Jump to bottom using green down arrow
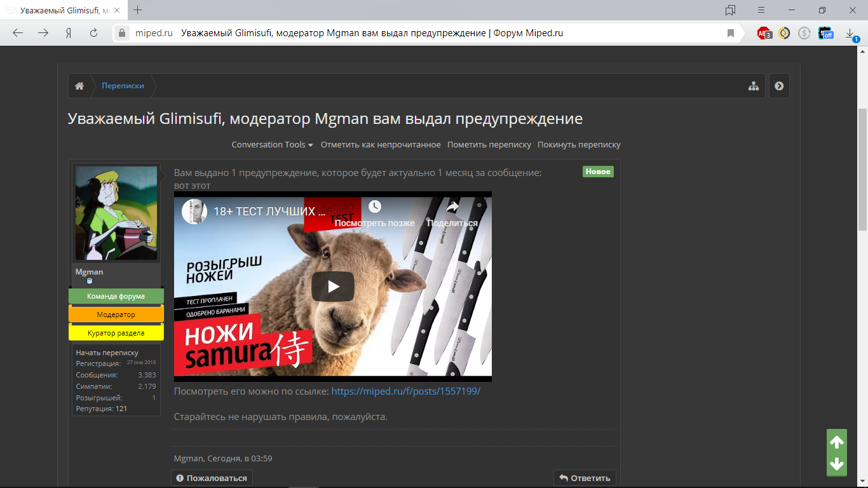This screenshot has width=868, height=488. tap(837, 464)
